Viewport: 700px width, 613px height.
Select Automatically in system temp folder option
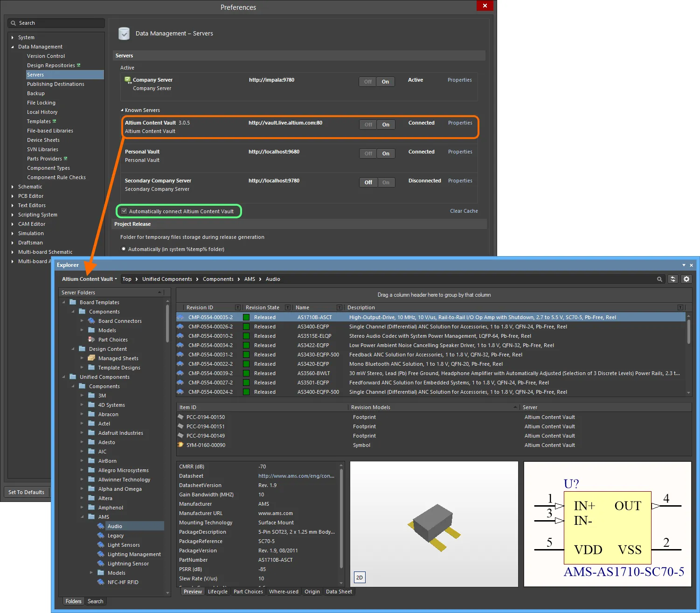pyautogui.click(x=124, y=249)
